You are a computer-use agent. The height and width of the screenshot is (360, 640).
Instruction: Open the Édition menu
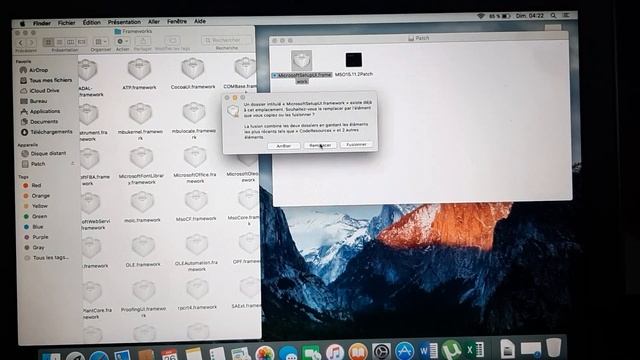click(91, 22)
